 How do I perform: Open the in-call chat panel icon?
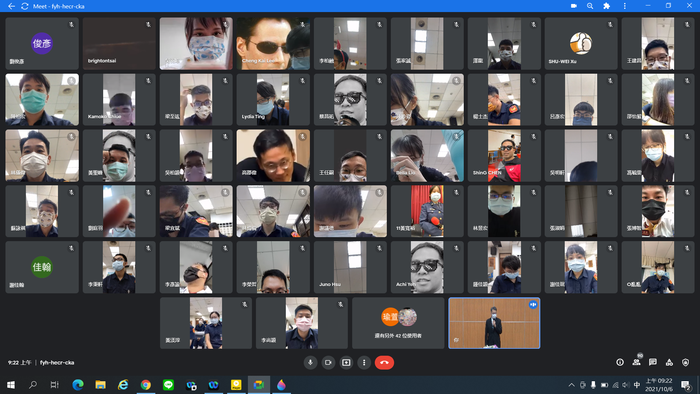pyautogui.click(x=653, y=362)
